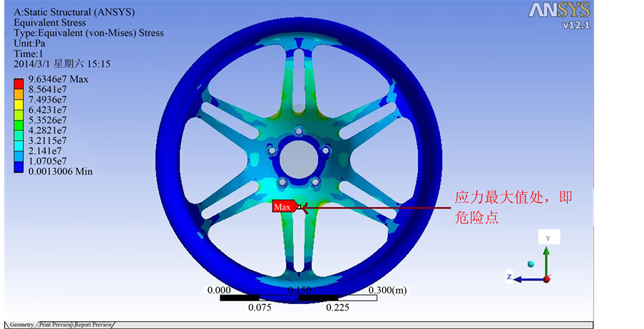Screen dimensions: 644x329
Task: Click the scale ruler bar
Action: [298, 298]
